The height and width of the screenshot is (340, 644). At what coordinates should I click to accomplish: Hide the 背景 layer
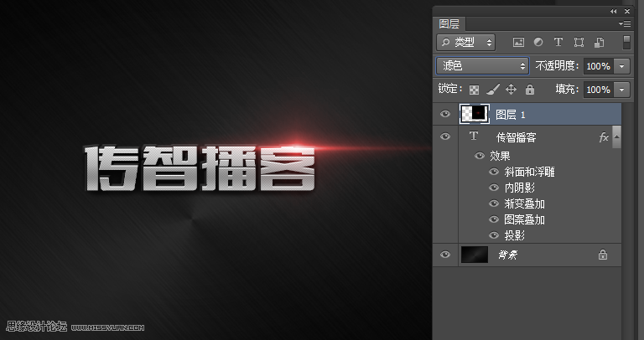(x=445, y=255)
